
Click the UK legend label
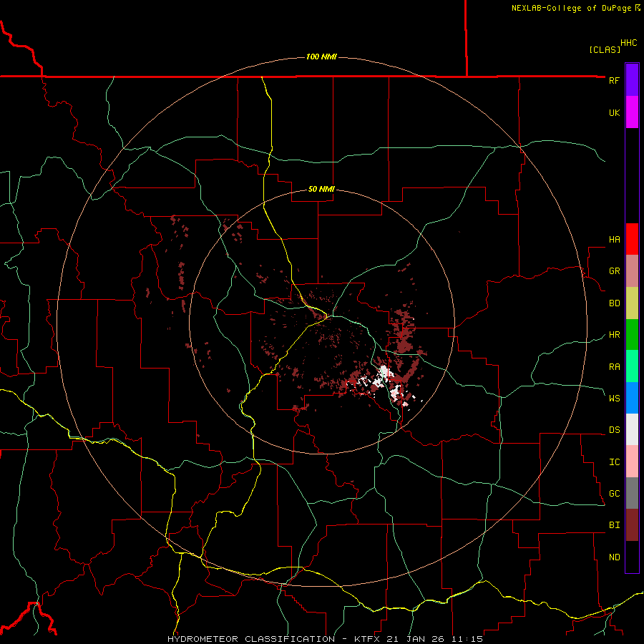tap(614, 112)
